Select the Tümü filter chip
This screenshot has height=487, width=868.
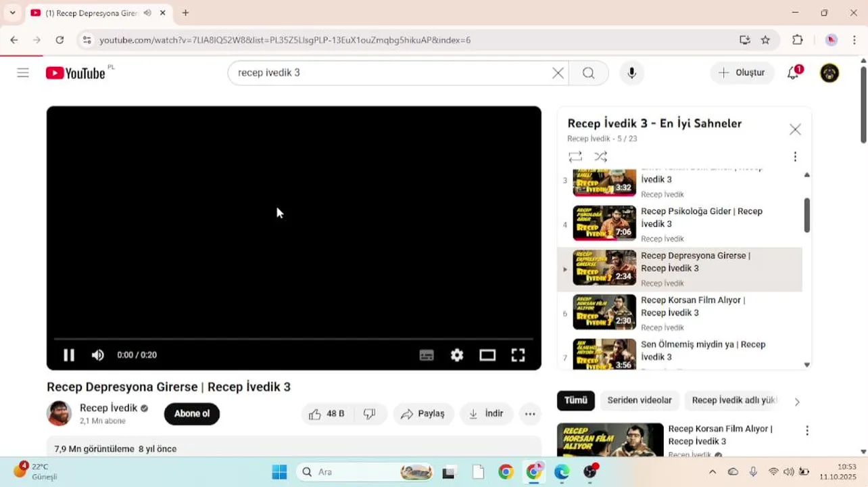(x=576, y=400)
